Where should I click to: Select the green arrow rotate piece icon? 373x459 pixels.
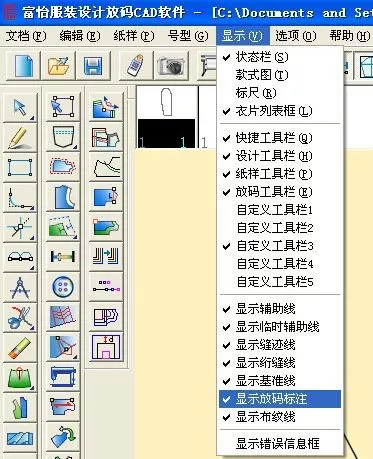click(x=63, y=437)
